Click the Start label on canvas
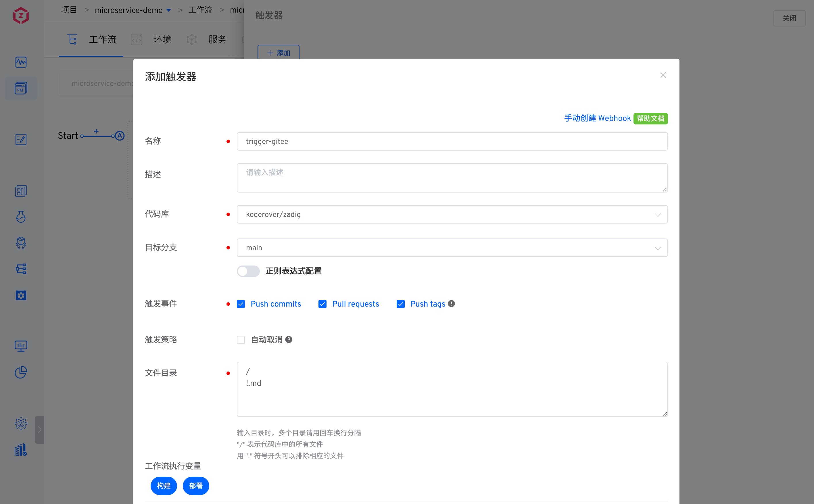Image resolution: width=814 pixels, height=504 pixels. (x=68, y=136)
